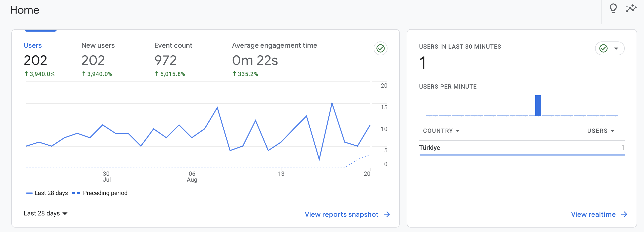Click the realtime card checkmark status icon

[603, 48]
